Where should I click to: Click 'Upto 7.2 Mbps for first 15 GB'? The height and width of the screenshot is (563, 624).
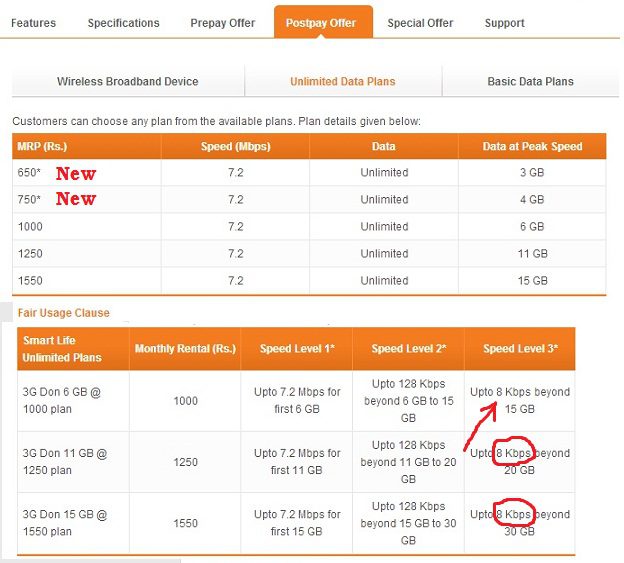[x=297, y=523]
